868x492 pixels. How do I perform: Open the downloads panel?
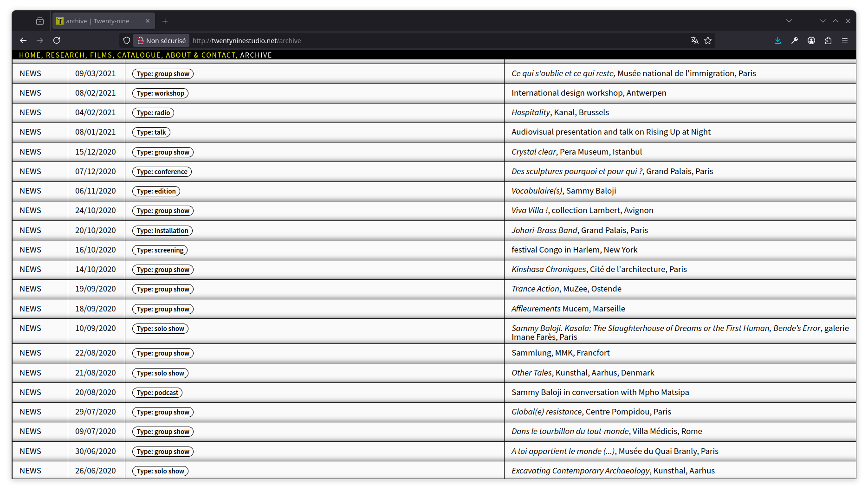click(x=778, y=41)
